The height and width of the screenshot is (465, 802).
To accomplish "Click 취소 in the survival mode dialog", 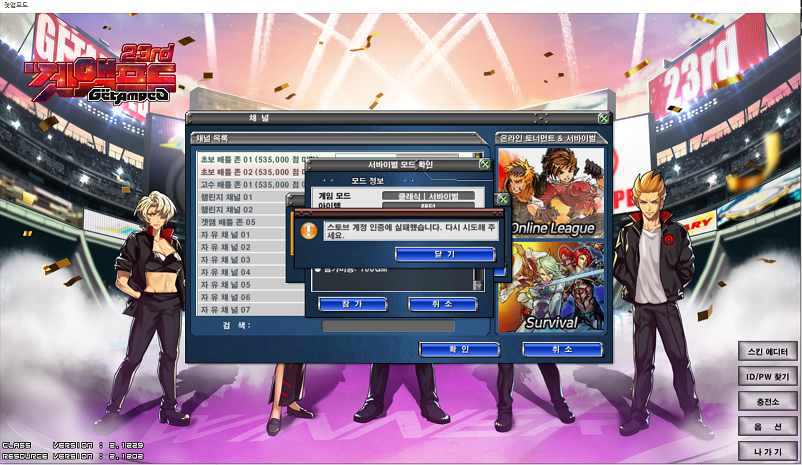I will click(x=442, y=303).
